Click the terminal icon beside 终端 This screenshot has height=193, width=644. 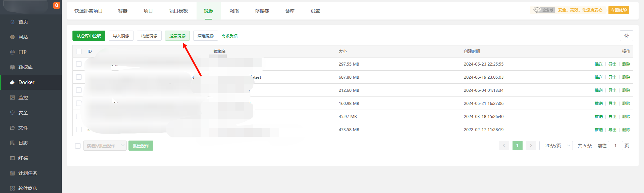click(x=12, y=158)
